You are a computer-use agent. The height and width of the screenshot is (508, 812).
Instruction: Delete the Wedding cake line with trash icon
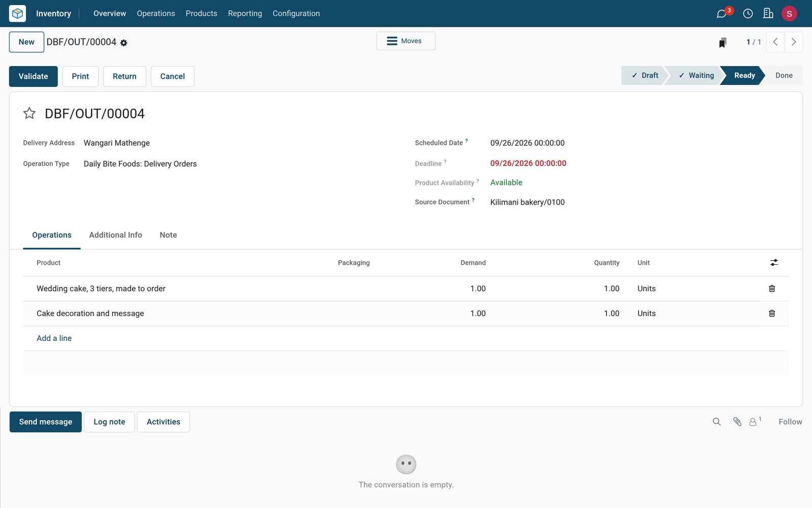(772, 289)
